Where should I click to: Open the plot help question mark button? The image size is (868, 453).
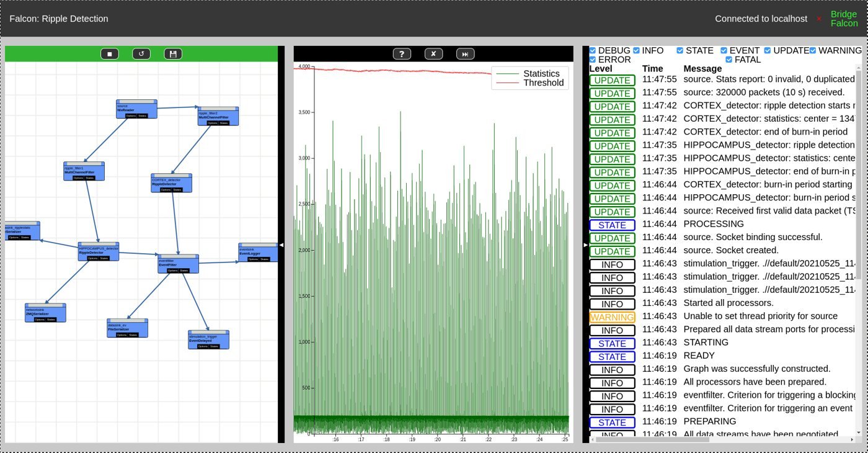(402, 54)
